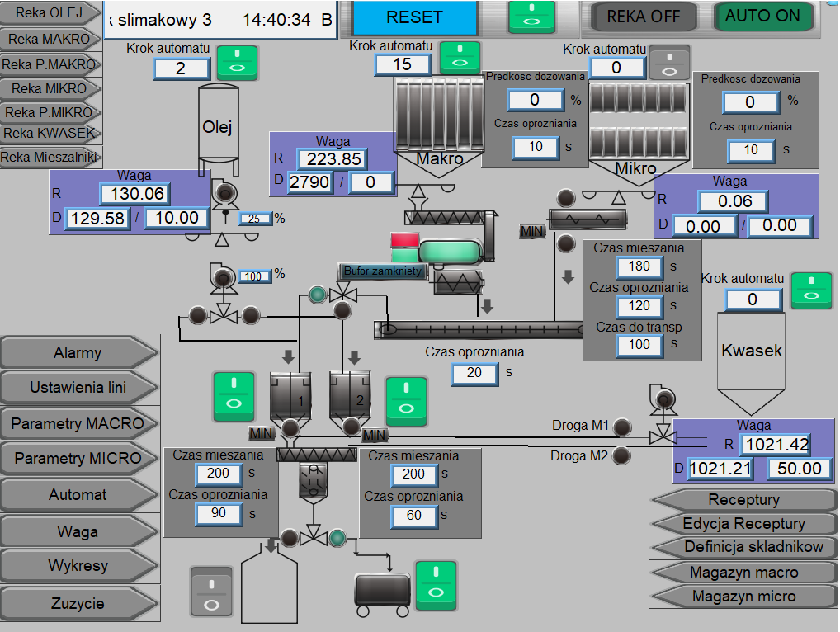840x632 pixels.
Task: Open the Reka OLEJ tab
Action: coord(50,13)
